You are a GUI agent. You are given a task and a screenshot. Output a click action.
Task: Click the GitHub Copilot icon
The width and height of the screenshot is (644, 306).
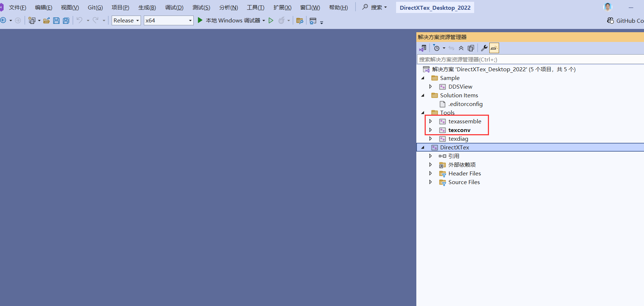coord(610,21)
